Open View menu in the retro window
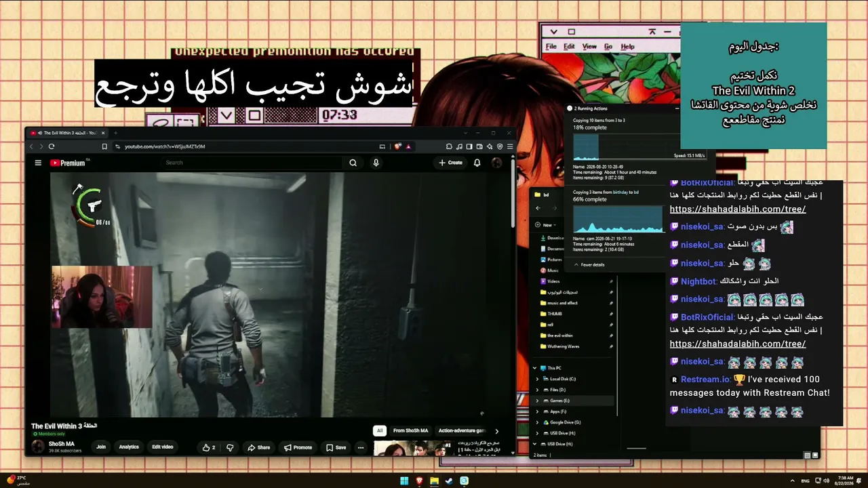 (589, 47)
